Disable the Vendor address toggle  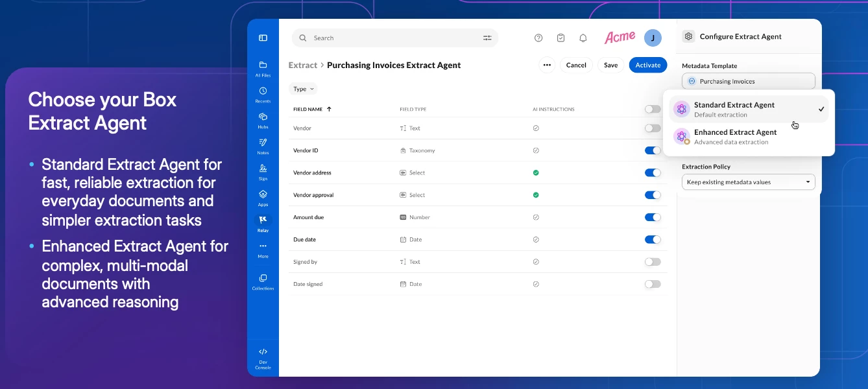tap(653, 172)
